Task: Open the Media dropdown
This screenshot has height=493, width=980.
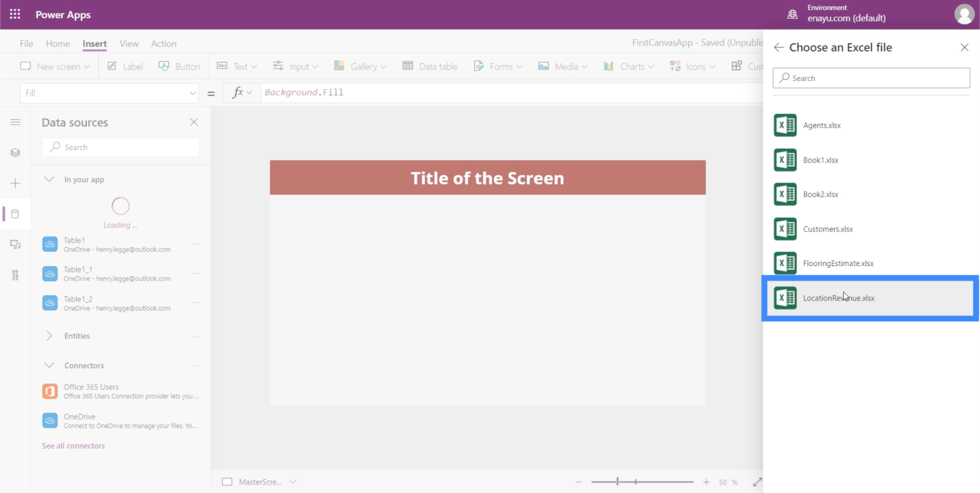Action: pyautogui.click(x=563, y=67)
